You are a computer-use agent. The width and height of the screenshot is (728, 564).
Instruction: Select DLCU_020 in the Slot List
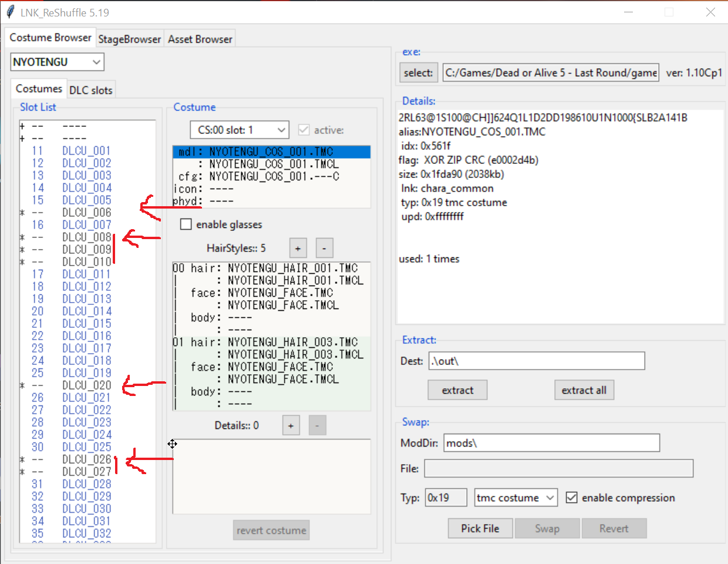coord(87,385)
